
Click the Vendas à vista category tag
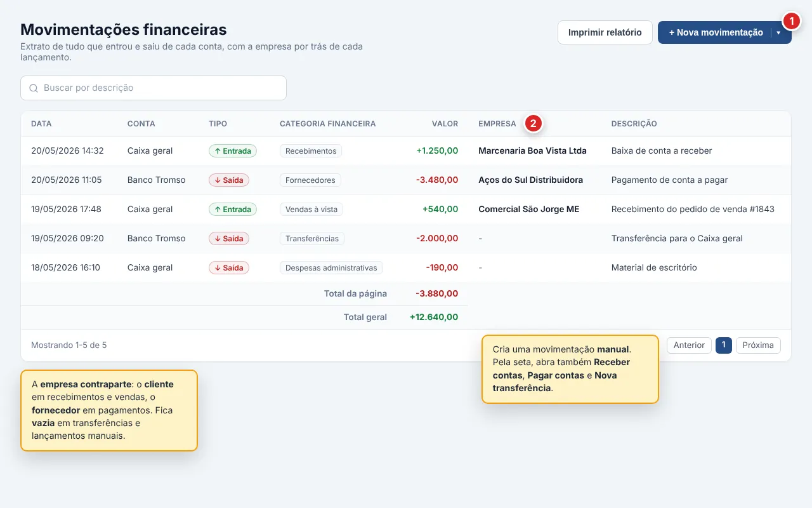[311, 210]
